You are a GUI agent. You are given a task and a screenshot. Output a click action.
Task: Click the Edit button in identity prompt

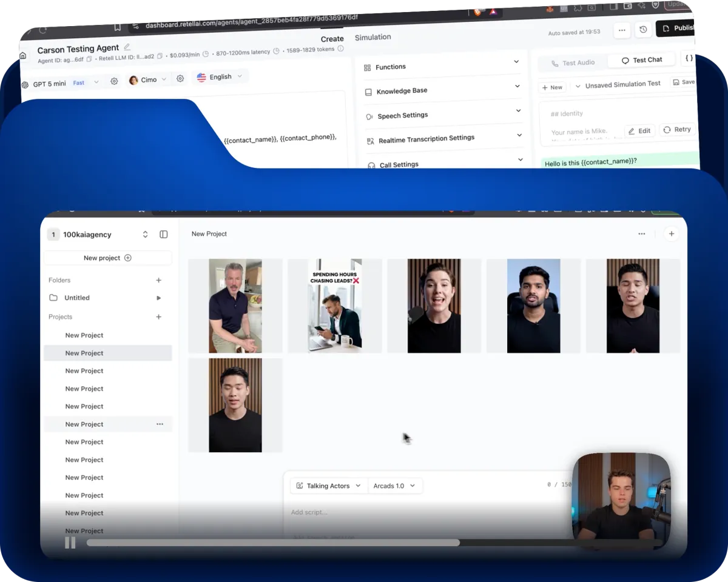(639, 130)
